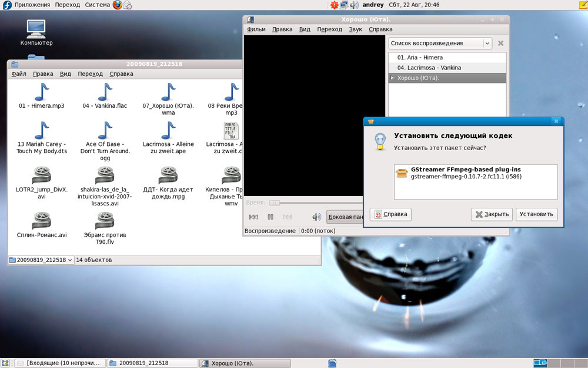Open the Звук menu in the player
The width and height of the screenshot is (588, 368).
(355, 29)
